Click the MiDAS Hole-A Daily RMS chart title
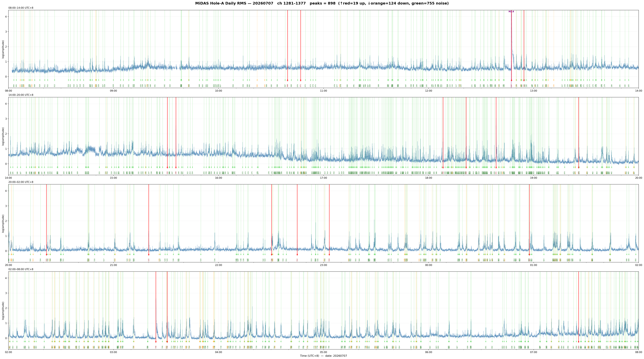Image resolution: width=644 pixels, height=359 pixels. pyautogui.click(x=322, y=3)
